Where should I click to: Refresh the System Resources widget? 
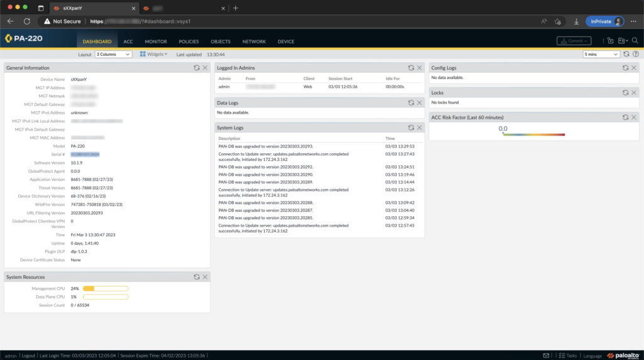(x=197, y=277)
